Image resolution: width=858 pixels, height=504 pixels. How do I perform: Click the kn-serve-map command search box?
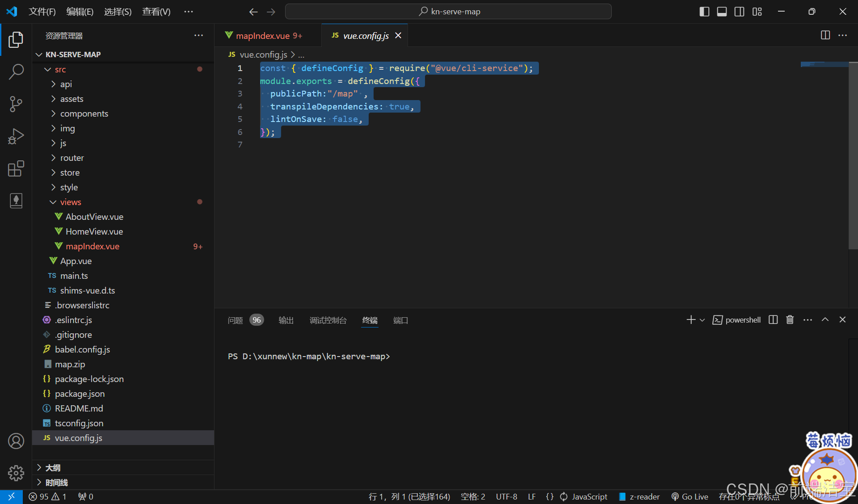[448, 12]
